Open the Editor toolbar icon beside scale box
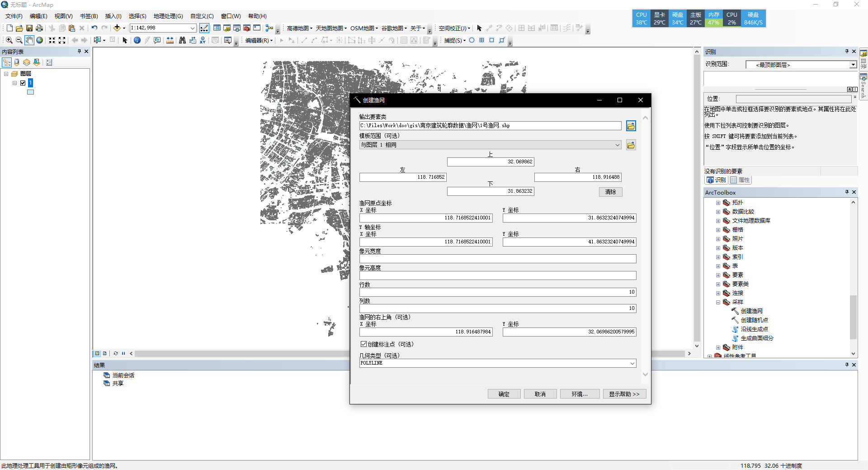This screenshot has height=470, width=868. 204,28
